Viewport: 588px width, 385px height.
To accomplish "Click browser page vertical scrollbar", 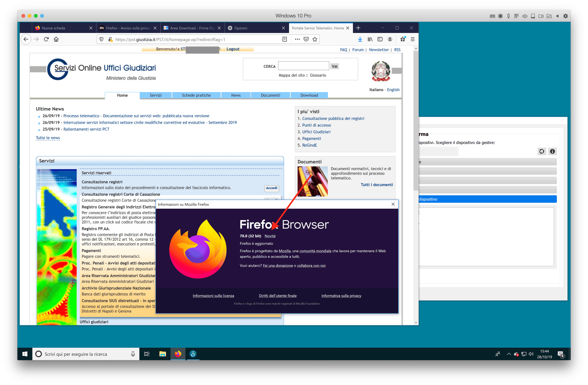I will coord(416,121).
